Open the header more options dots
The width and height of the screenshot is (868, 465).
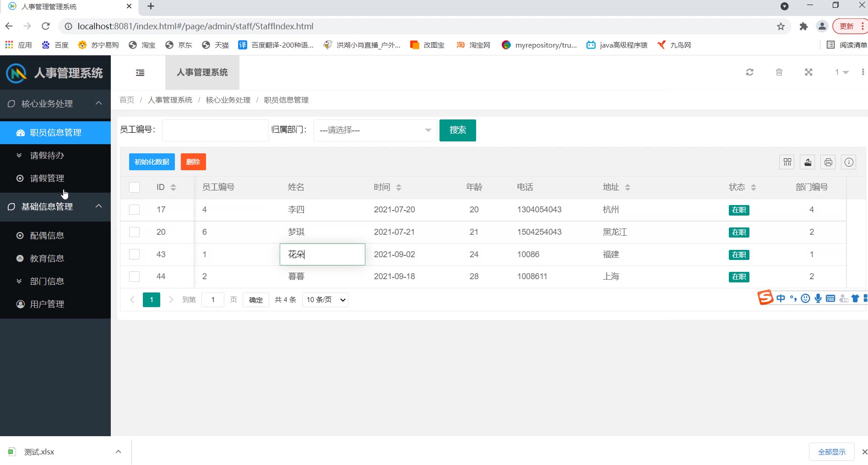click(x=863, y=72)
